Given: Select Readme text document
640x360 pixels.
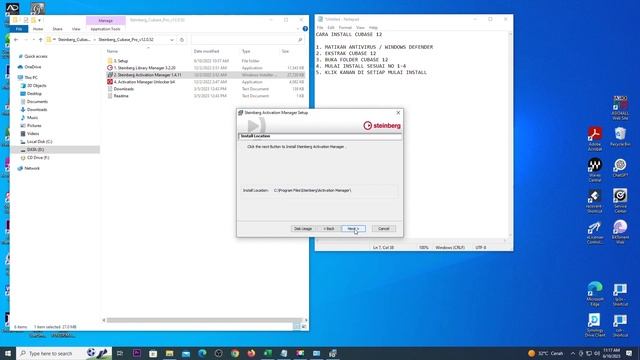Looking at the screenshot, I should click(121, 96).
